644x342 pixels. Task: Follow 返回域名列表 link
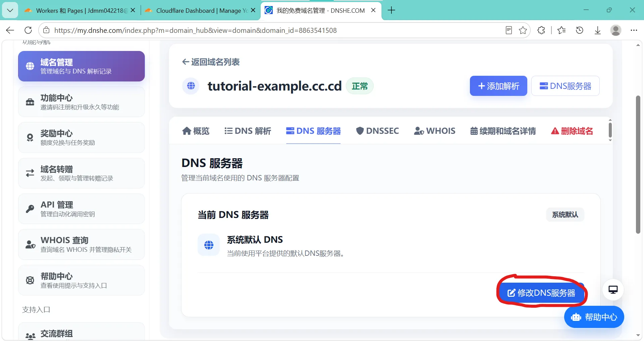click(211, 62)
